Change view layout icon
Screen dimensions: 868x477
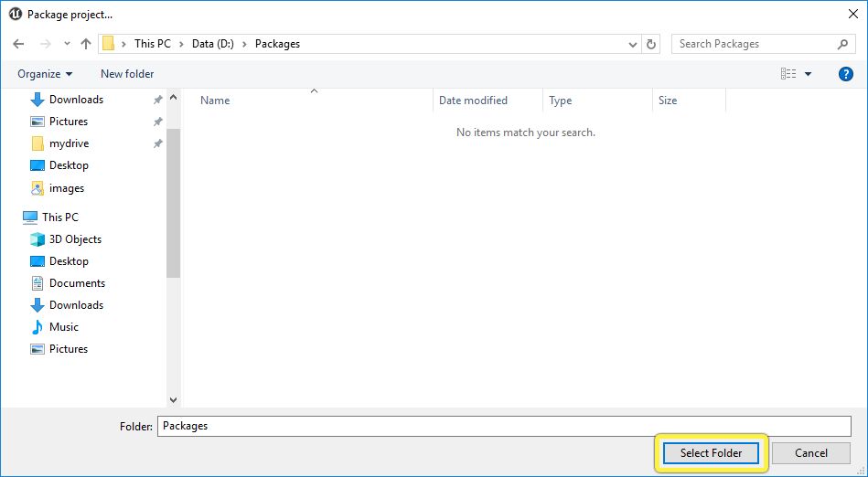click(x=788, y=74)
